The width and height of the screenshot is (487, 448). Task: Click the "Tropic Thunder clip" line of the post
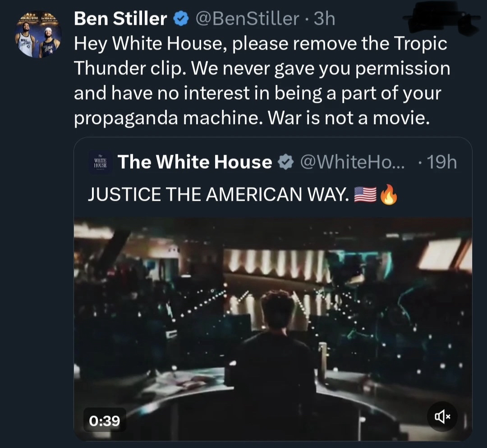pos(131,68)
